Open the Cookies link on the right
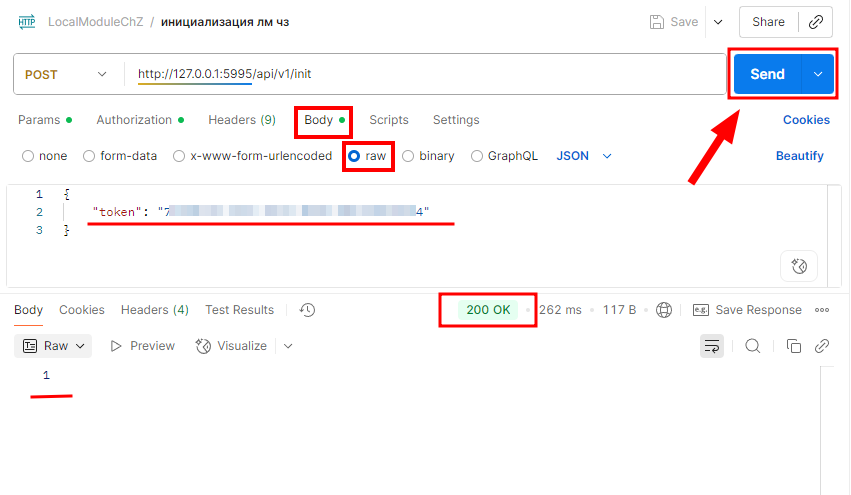Screen dimensions: 851x495 (805, 120)
